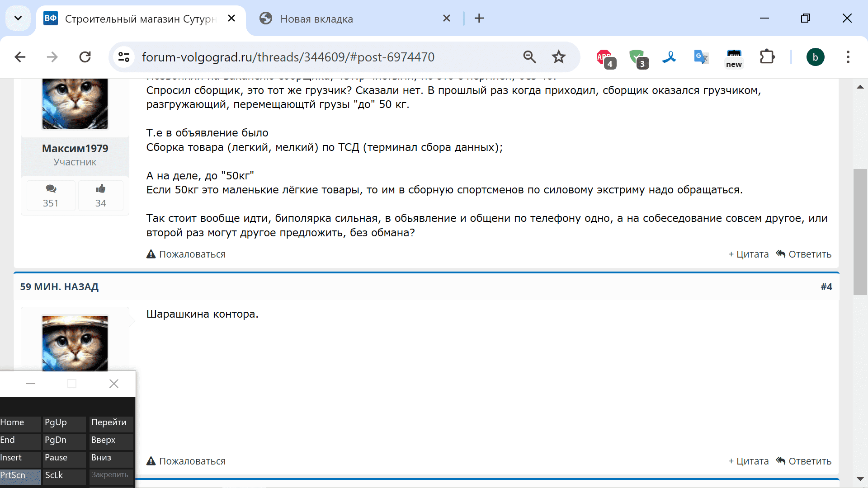Open the profile avatar menu 'b'
This screenshot has height=488, width=868.
pos(815,57)
